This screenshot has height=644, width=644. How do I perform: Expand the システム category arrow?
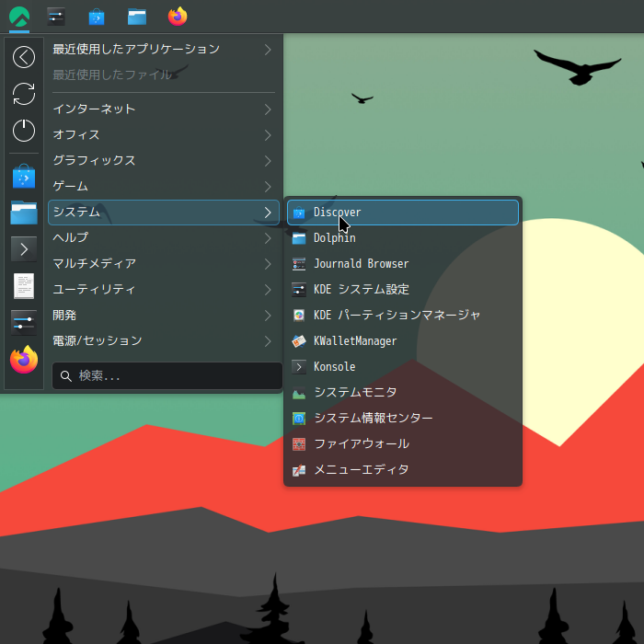coord(268,213)
